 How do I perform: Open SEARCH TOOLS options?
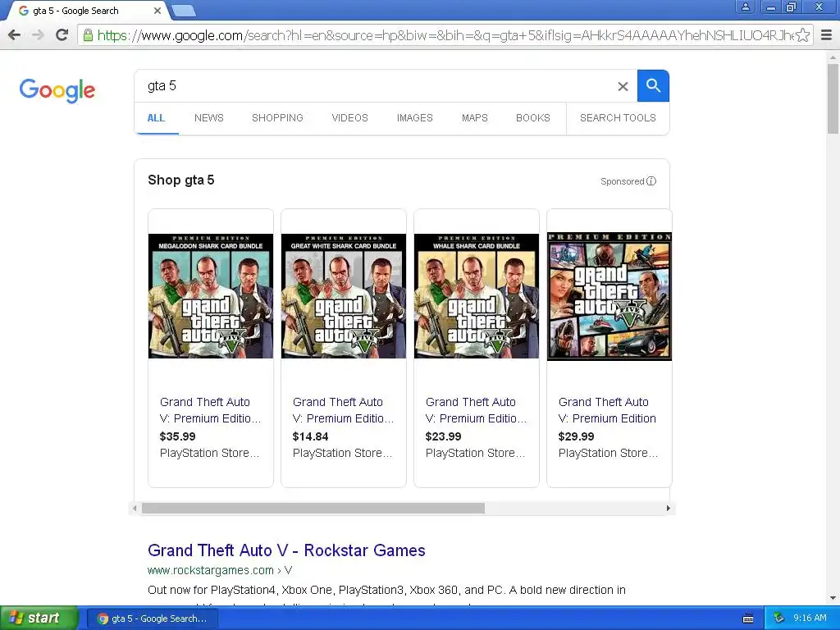coord(618,118)
